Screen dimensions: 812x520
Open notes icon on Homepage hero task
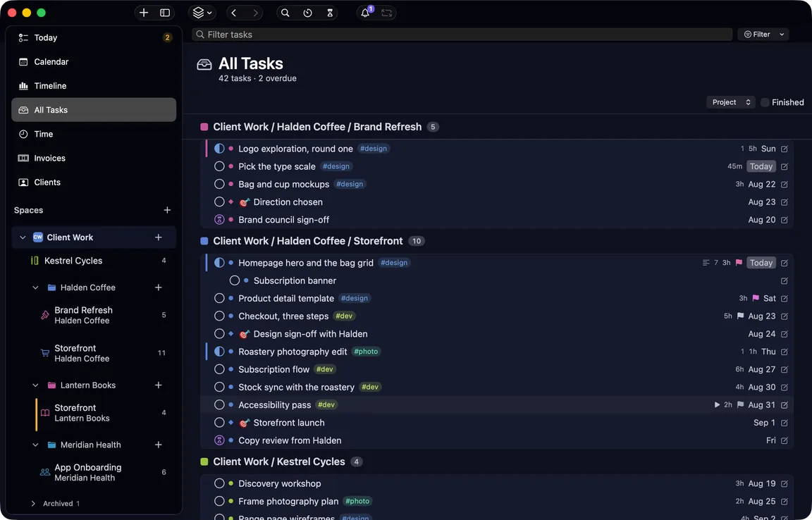pos(706,263)
